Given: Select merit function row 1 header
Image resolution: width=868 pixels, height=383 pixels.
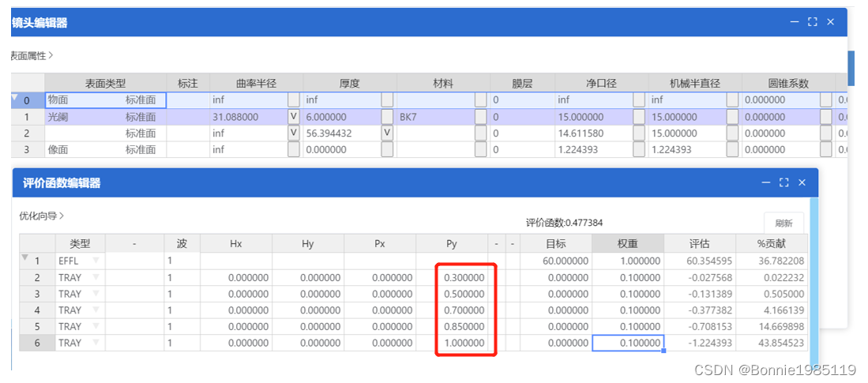Looking at the screenshot, I should point(37,261).
